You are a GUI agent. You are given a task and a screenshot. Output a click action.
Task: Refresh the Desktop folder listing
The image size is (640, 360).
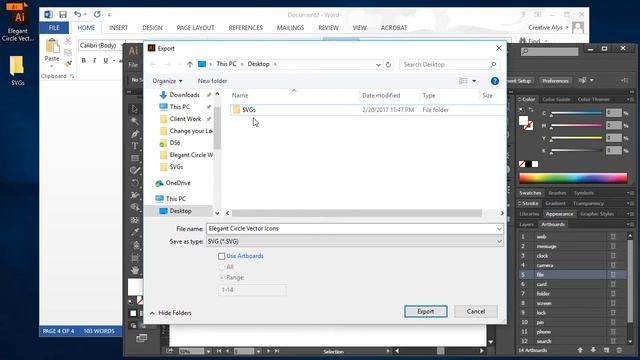click(x=389, y=64)
